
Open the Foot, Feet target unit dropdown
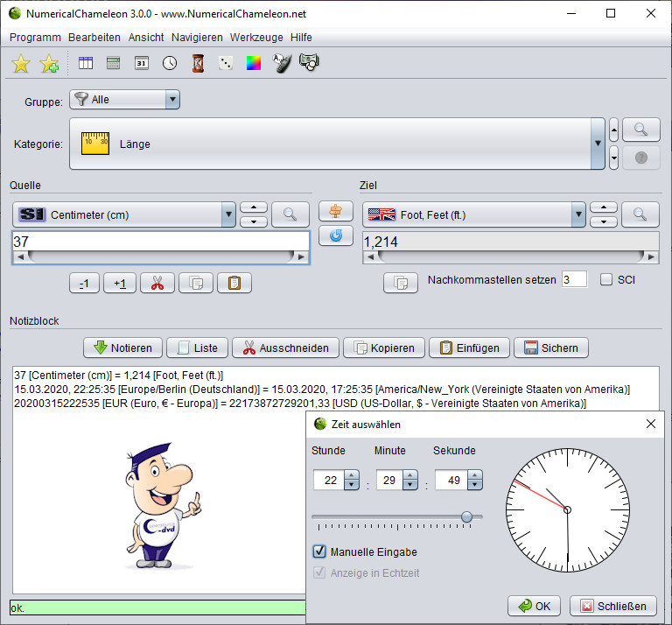coord(577,214)
